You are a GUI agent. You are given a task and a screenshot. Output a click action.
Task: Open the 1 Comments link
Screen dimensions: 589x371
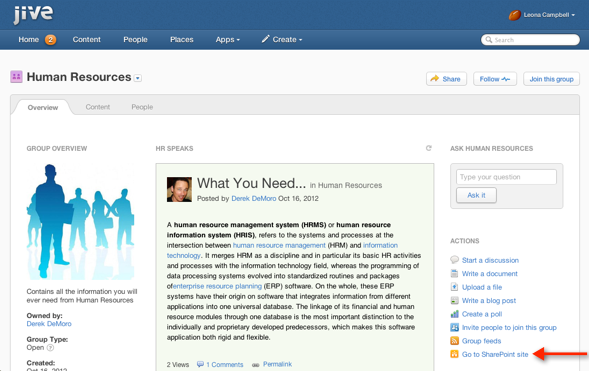click(225, 364)
